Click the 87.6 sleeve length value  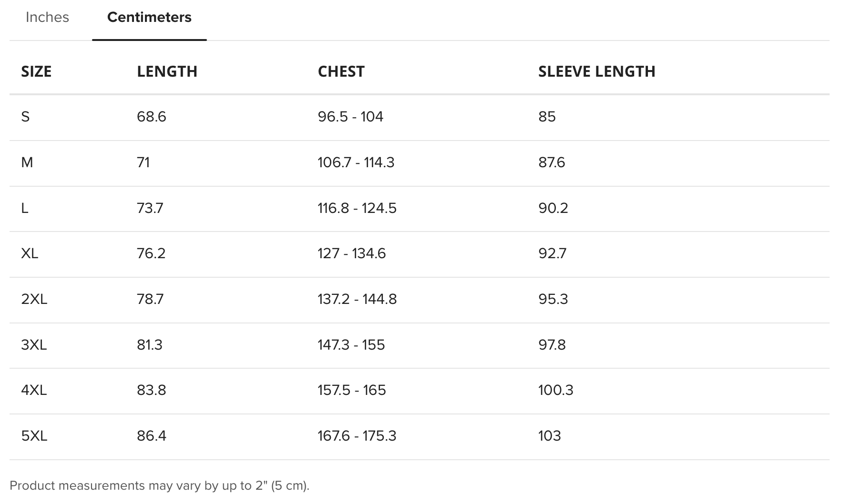click(552, 162)
